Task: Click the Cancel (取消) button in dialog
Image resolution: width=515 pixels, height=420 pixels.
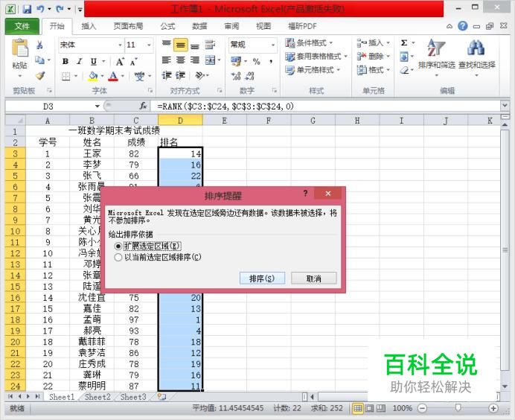Action: 314,279
